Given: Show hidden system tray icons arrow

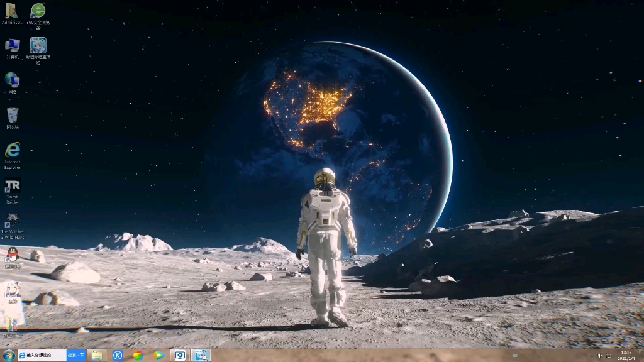Looking at the screenshot, I should 592,356.
